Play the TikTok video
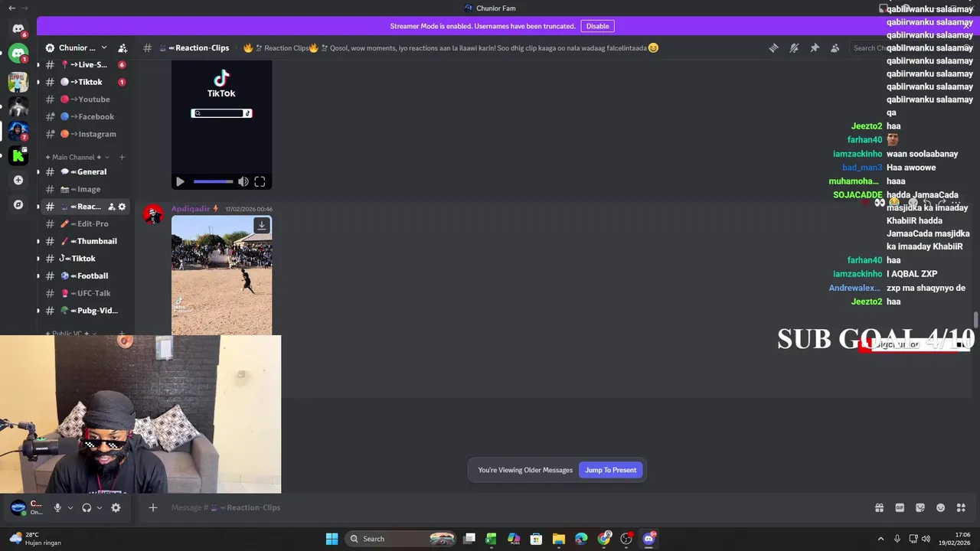The width and height of the screenshot is (980, 551). click(180, 181)
